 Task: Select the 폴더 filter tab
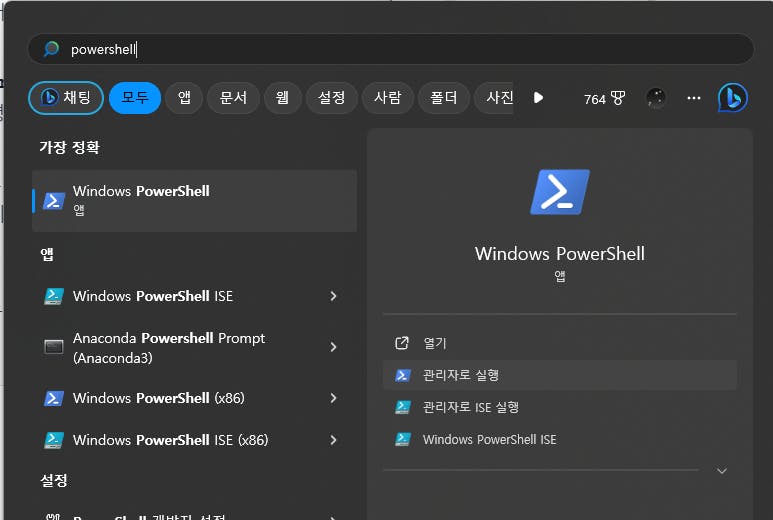444,98
